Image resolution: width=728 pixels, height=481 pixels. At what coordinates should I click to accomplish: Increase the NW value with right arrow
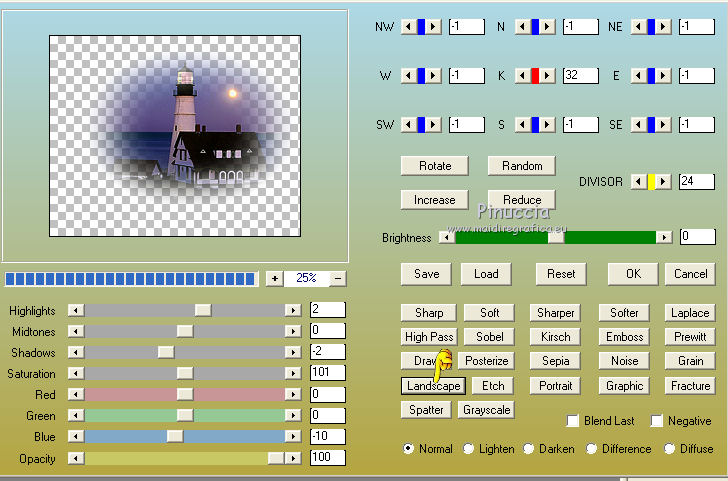(433, 26)
